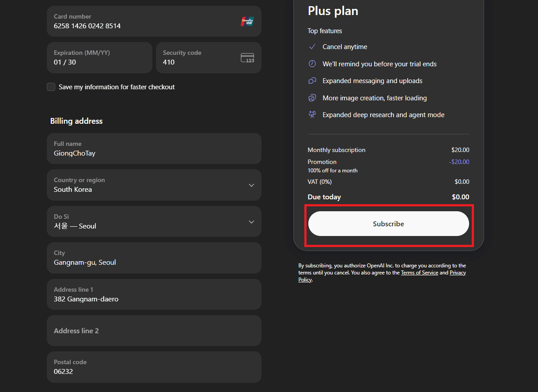538x392 pixels.
Task: Open the Country or region dropdown
Action: click(154, 185)
